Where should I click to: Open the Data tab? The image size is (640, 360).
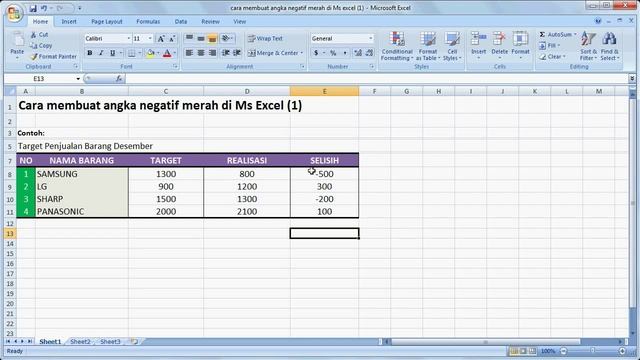[181, 22]
